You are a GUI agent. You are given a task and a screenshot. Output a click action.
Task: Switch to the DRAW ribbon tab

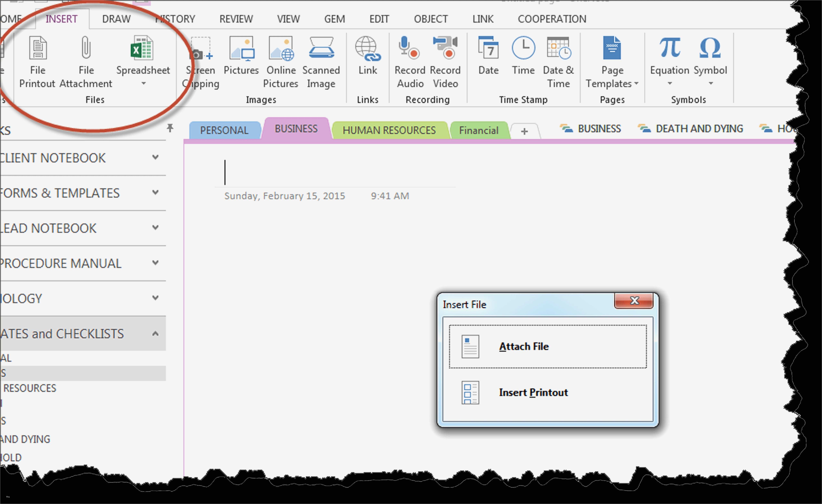click(x=116, y=19)
